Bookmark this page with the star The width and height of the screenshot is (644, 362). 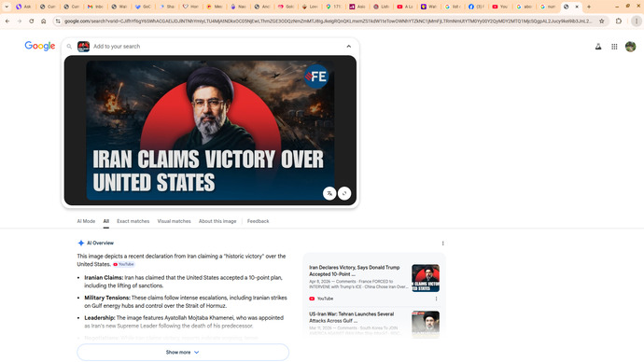(x=602, y=21)
